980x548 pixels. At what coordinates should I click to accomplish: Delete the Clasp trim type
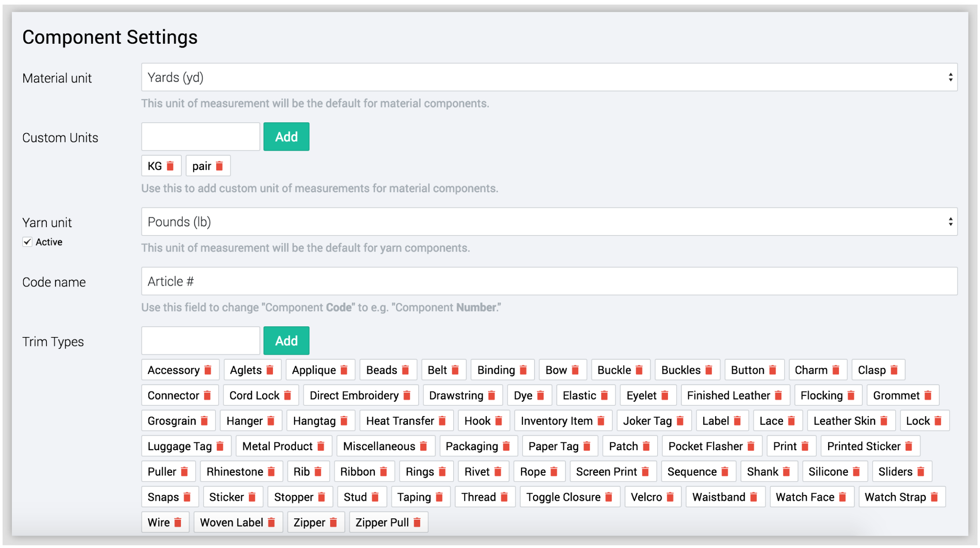coord(894,370)
